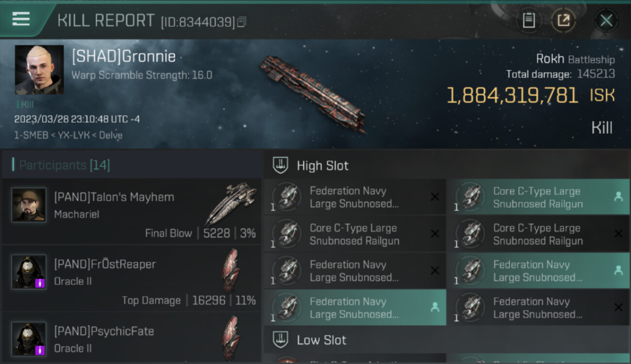Collapse the High Slot section
The width and height of the screenshot is (631, 364).
[x=323, y=165]
